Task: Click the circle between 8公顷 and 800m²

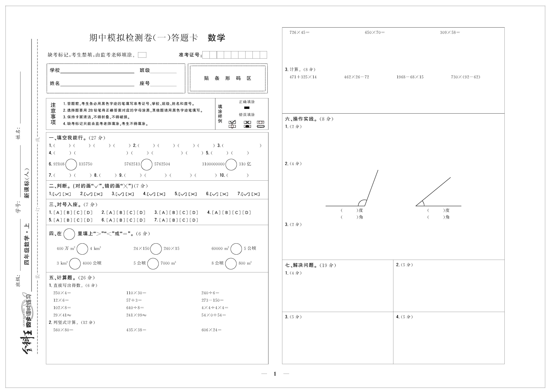Action: (231, 264)
